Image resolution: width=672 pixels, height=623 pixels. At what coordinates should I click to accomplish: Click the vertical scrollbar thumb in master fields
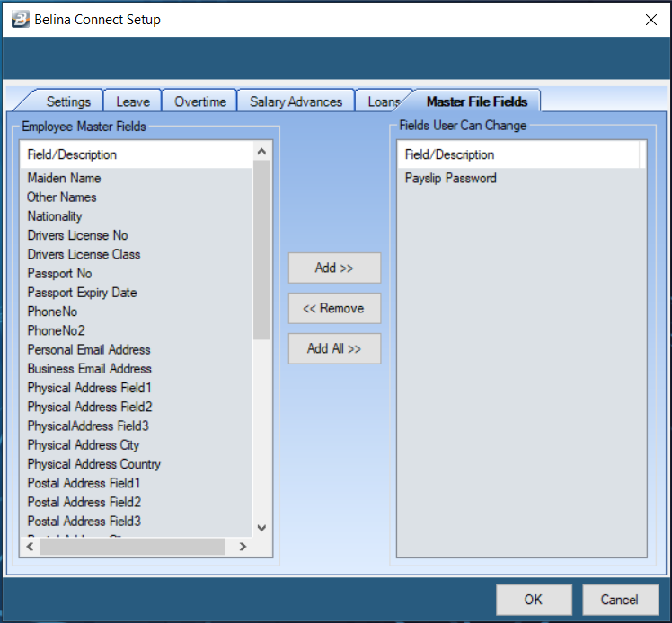(261, 250)
